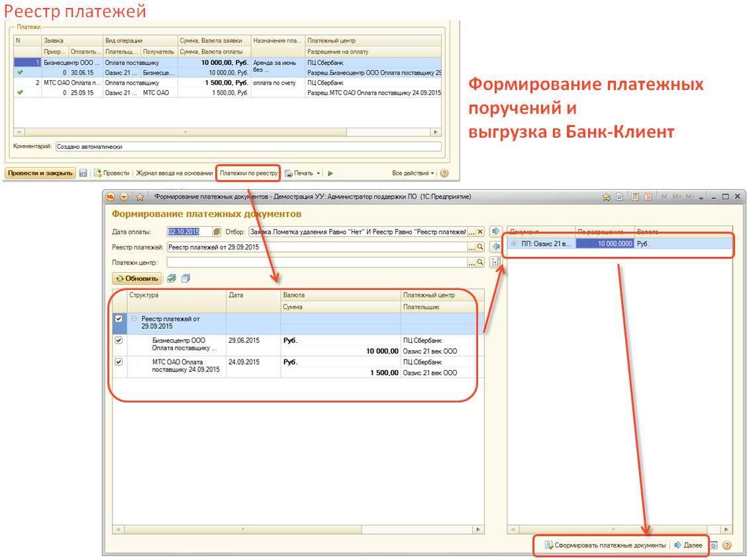Click the uncheck-all icon next to Обновить
The height and width of the screenshot is (560, 751).
click(x=185, y=279)
